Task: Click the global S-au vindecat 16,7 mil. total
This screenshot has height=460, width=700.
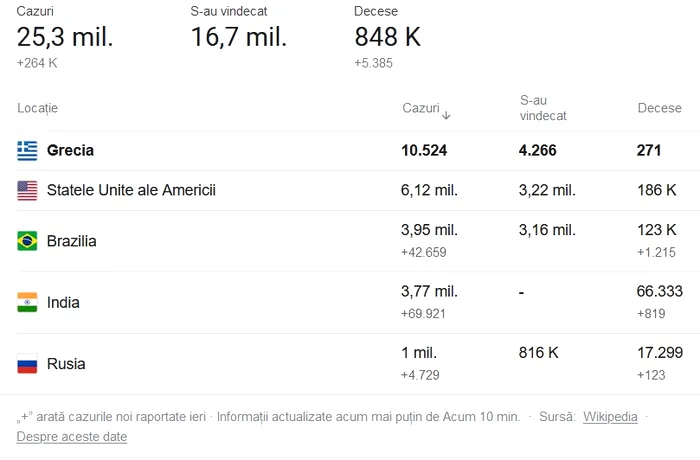Action: pos(239,37)
